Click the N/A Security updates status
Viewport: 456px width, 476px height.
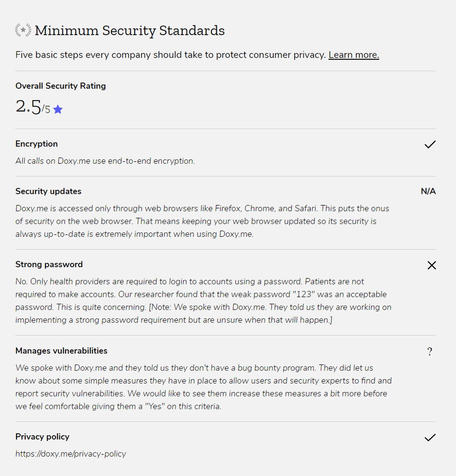(x=428, y=191)
